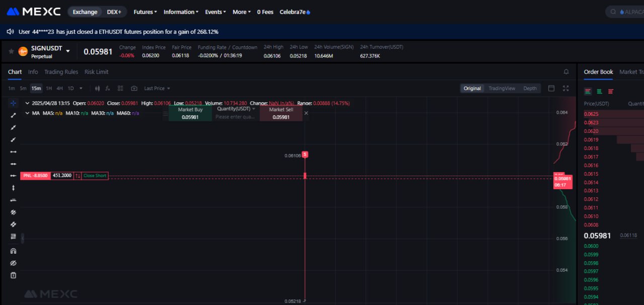The height and width of the screenshot is (305, 644).
Task: Open the More menu
Action: point(242,12)
